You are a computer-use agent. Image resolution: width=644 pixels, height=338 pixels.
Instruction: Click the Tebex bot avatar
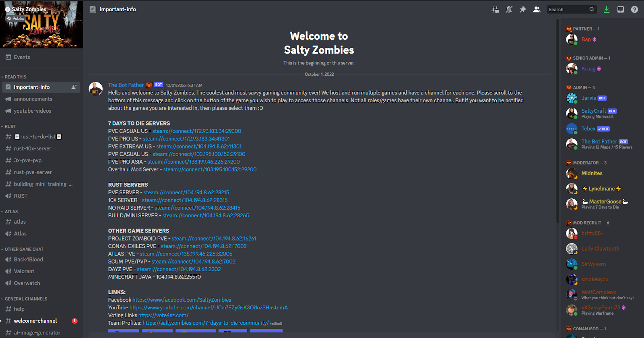pyautogui.click(x=572, y=129)
